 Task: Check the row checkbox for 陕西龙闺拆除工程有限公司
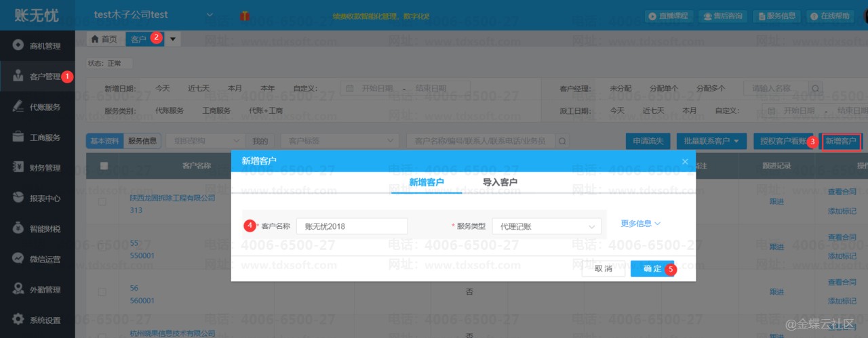pyautogui.click(x=102, y=202)
